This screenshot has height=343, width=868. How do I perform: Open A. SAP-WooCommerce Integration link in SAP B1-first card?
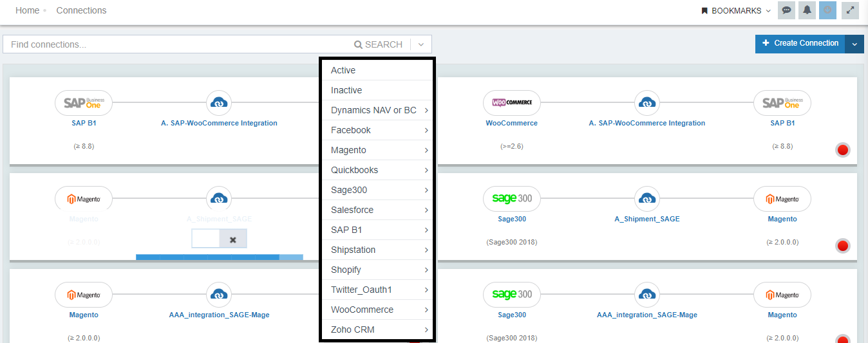click(x=219, y=123)
